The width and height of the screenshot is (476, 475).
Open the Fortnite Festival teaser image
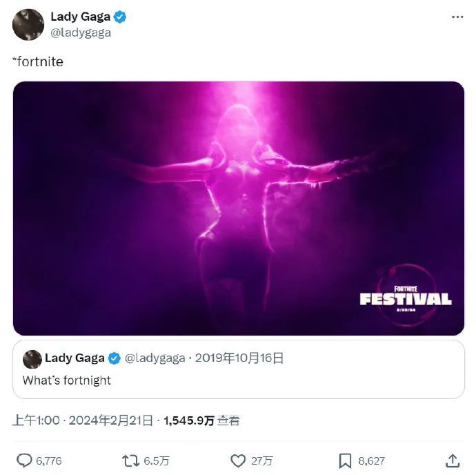point(238,207)
